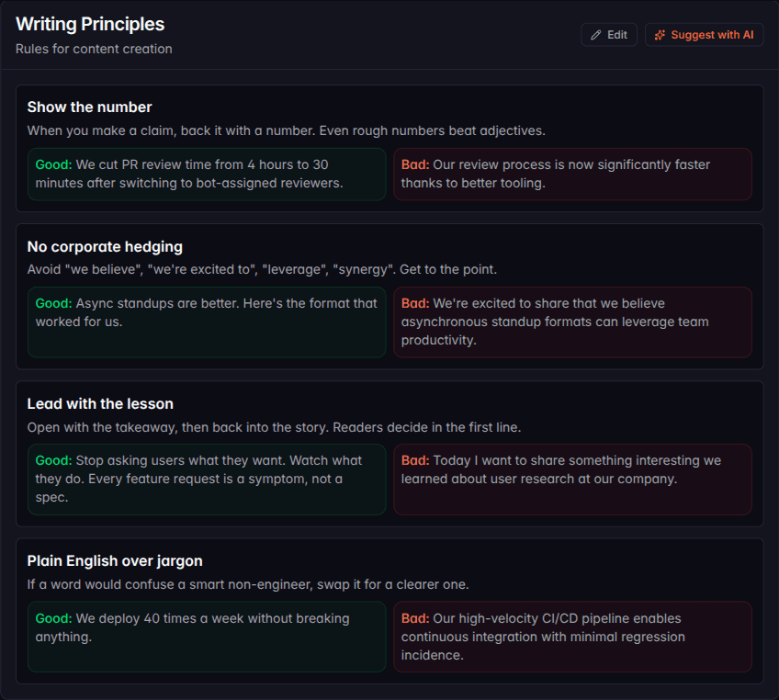The width and height of the screenshot is (779, 700).
Task: Click the description about confusing a smart non-engineer
Action: pyautogui.click(x=248, y=584)
